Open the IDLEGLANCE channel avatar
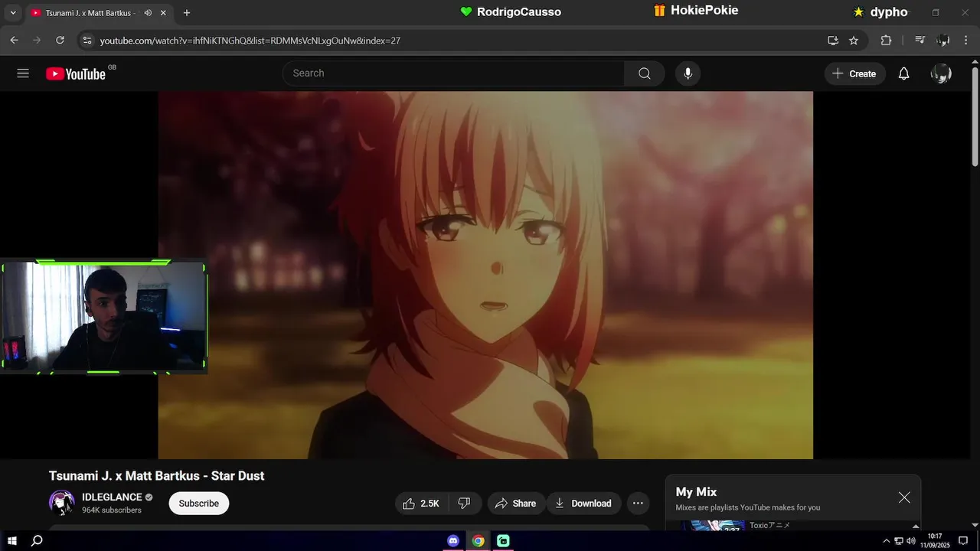 pos(62,503)
